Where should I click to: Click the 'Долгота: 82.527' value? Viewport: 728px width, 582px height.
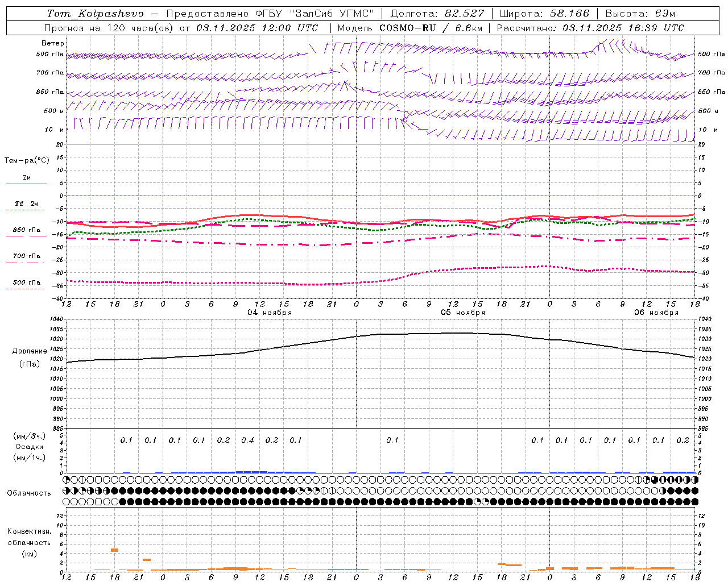(x=437, y=14)
